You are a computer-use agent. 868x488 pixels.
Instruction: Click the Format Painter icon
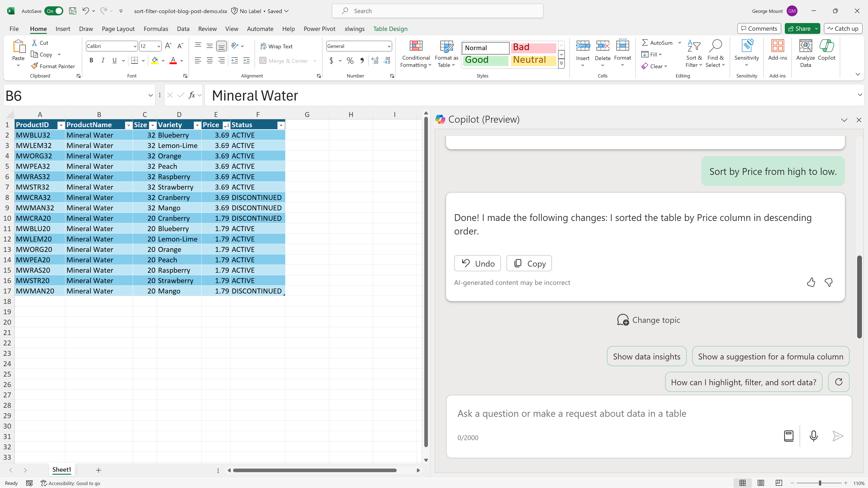(x=34, y=66)
